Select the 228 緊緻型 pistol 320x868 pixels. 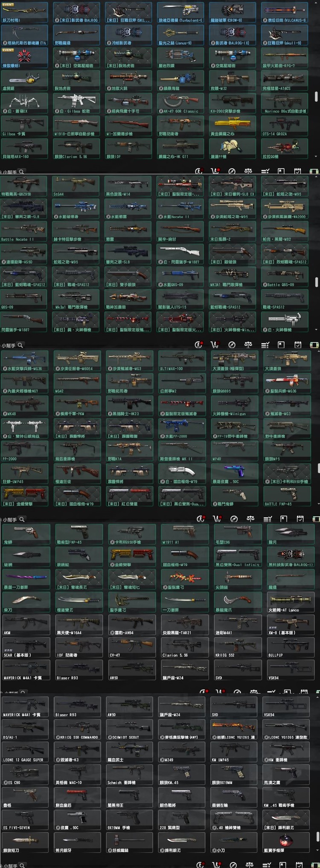(x=181, y=820)
